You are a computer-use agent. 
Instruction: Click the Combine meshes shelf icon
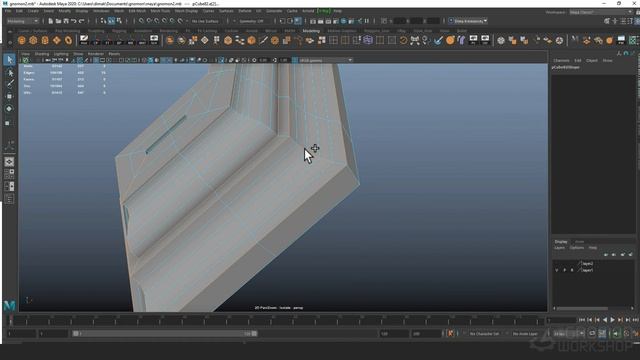point(170,40)
